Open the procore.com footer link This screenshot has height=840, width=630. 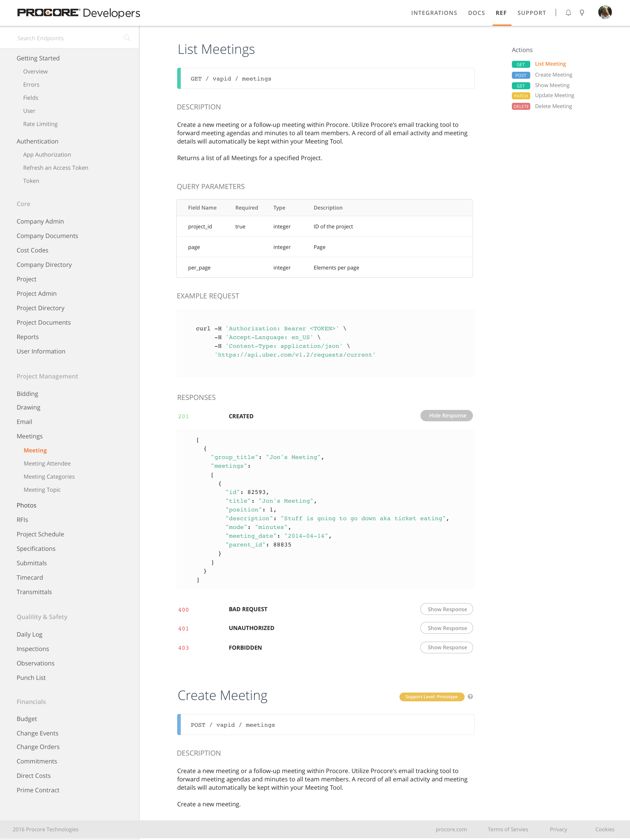tap(451, 829)
